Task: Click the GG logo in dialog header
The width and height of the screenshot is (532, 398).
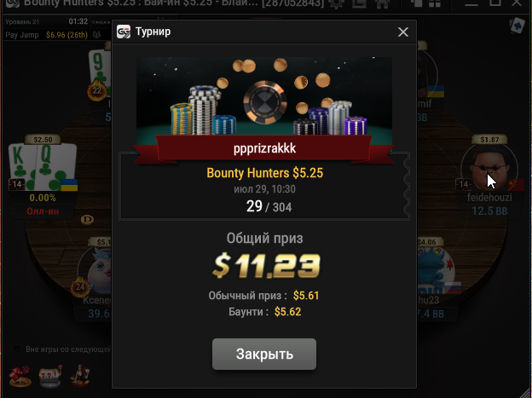Action: (124, 32)
